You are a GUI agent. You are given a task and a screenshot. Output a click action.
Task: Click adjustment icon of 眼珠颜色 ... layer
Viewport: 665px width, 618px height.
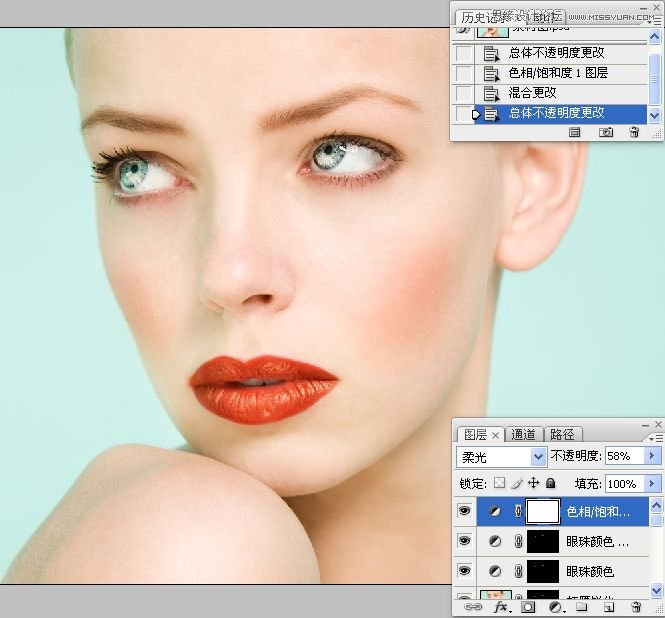click(495, 542)
